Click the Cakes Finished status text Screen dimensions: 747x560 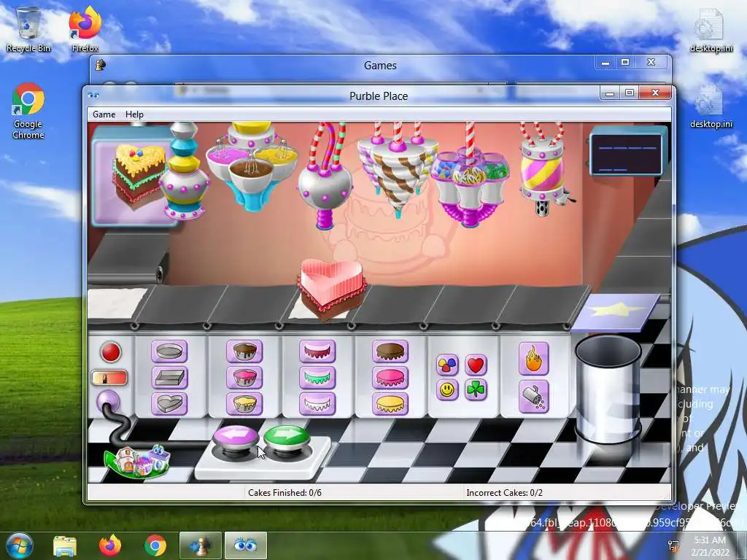coord(285,493)
